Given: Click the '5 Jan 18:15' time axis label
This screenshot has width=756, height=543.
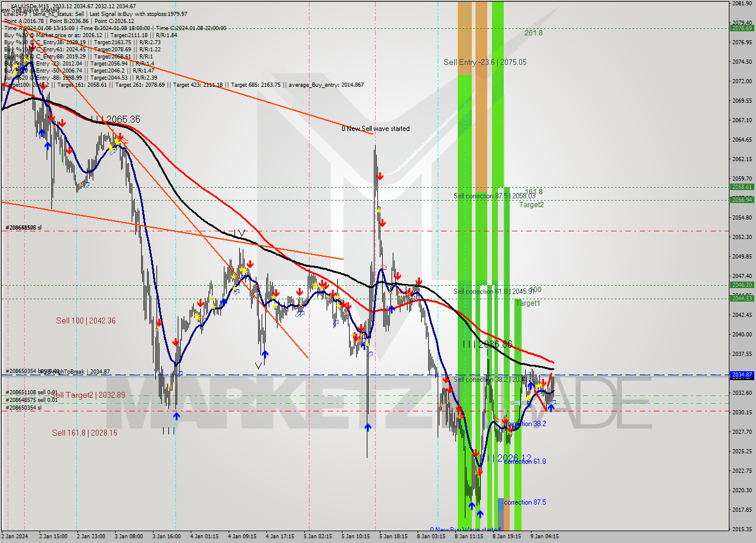Looking at the screenshot, I should coord(393,537).
